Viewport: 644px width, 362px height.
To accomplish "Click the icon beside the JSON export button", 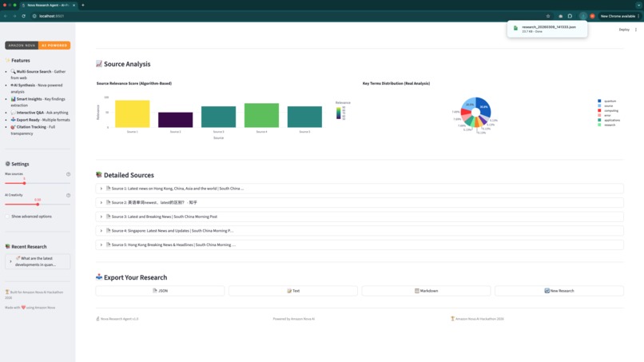I will pyautogui.click(x=155, y=291).
